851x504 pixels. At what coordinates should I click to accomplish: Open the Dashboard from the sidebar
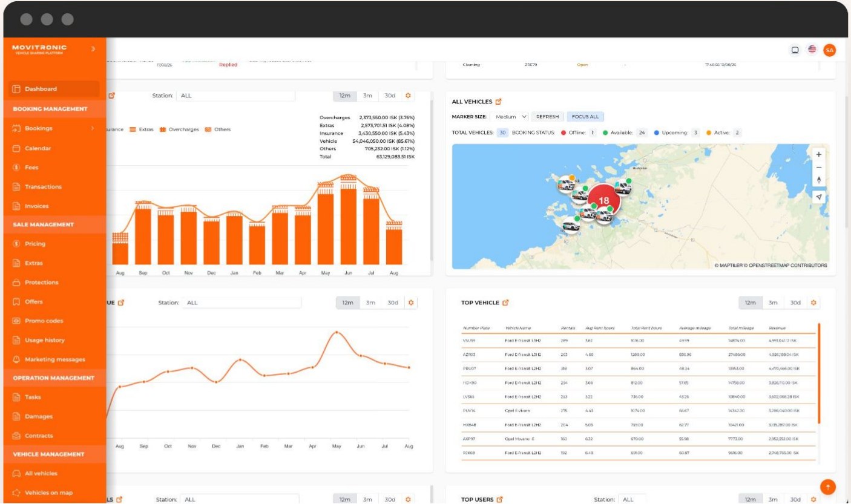tap(54, 89)
